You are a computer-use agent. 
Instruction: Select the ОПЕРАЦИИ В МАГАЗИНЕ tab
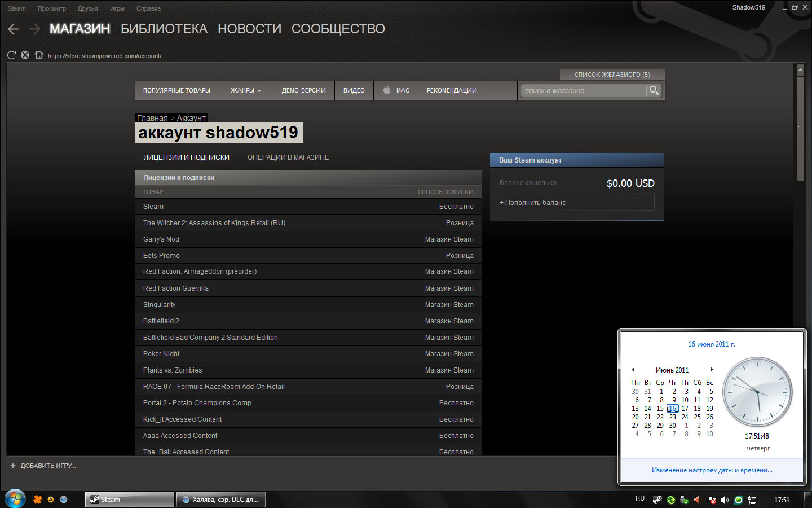[x=288, y=157]
